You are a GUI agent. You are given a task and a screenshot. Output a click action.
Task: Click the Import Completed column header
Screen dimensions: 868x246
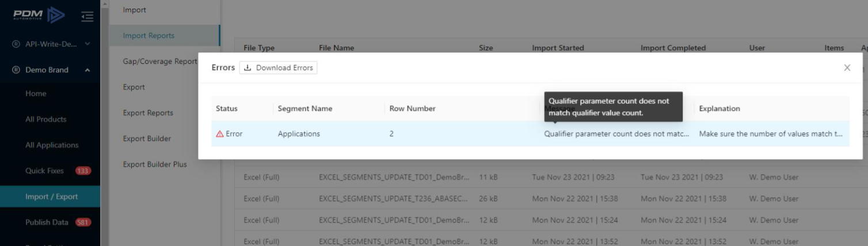point(673,48)
